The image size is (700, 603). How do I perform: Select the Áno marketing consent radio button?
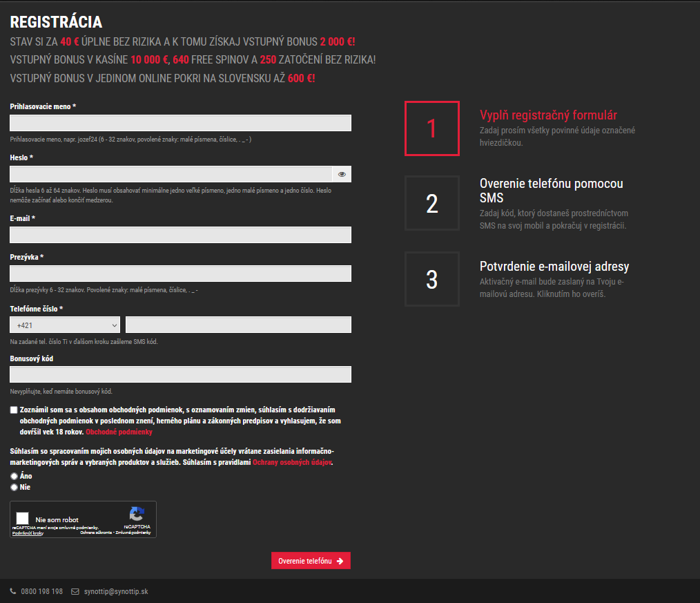(13, 476)
